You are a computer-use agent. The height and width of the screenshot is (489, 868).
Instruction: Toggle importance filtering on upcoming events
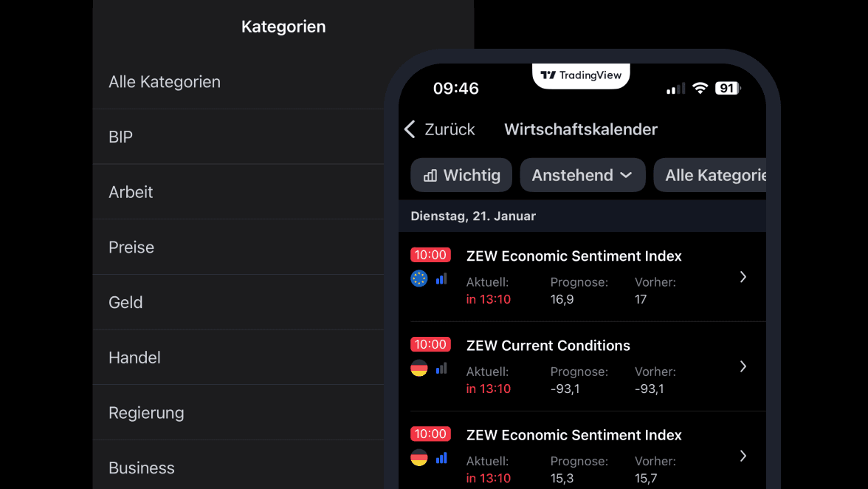pos(461,175)
